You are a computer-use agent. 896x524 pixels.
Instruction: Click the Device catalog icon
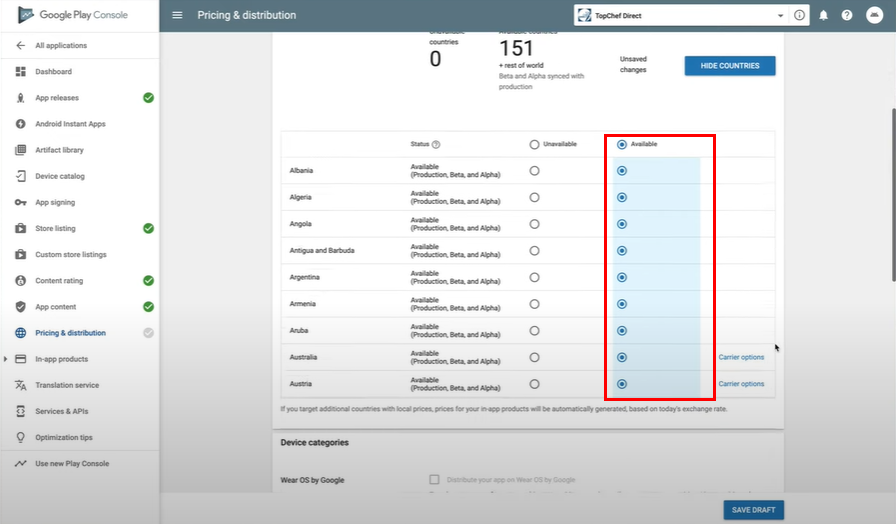(x=21, y=176)
